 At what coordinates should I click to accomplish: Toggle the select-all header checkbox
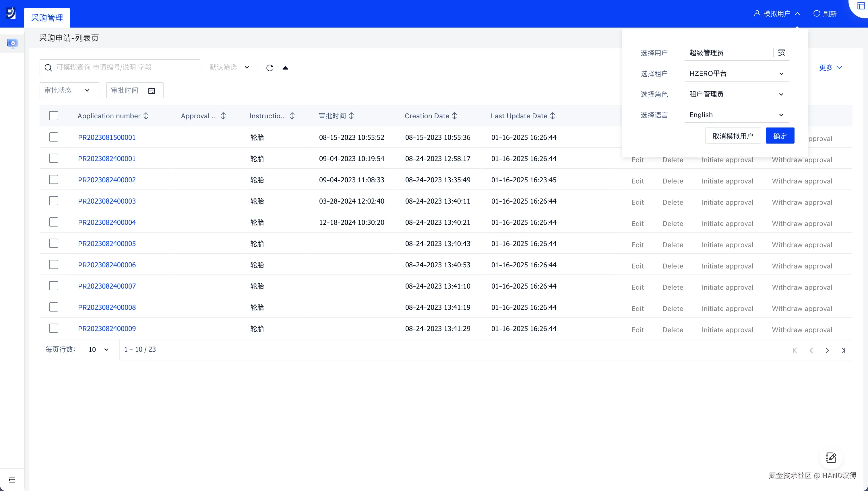click(54, 116)
